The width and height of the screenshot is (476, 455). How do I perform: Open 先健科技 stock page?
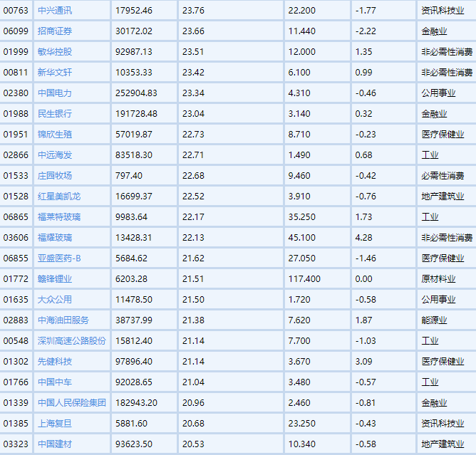(x=55, y=361)
